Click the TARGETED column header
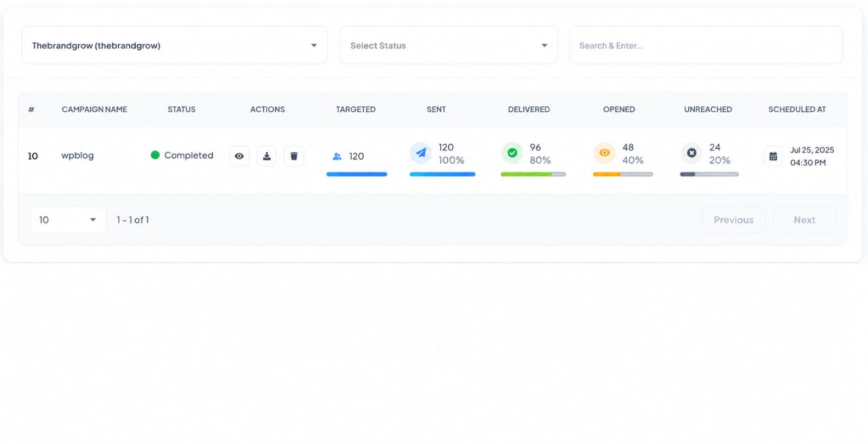Viewport: 868px width, 444px height. pos(356,110)
